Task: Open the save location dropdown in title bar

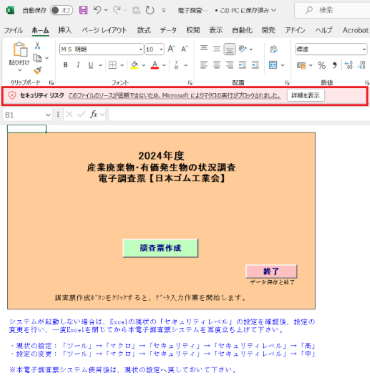Action: coord(274,10)
